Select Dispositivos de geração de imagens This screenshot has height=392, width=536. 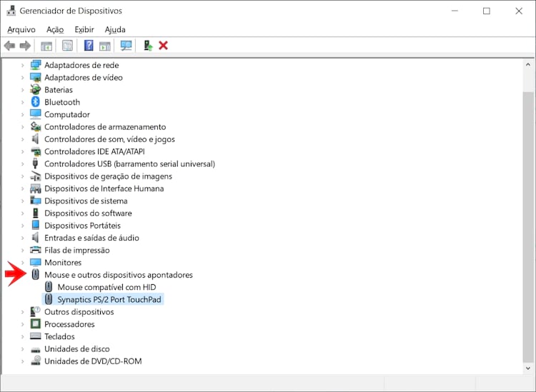tap(108, 176)
